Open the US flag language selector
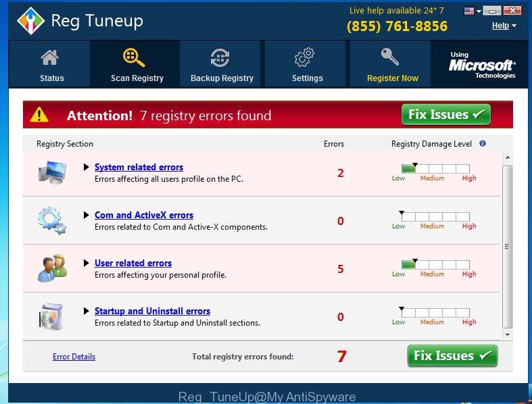The width and height of the screenshot is (532, 404). 469,11
